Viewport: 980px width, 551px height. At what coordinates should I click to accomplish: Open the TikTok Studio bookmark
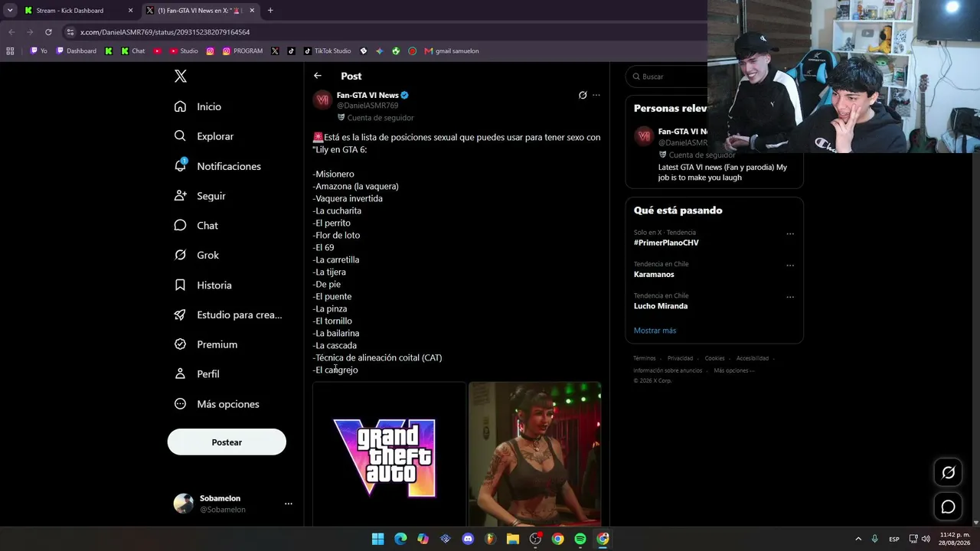pyautogui.click(x=328, y=51)
